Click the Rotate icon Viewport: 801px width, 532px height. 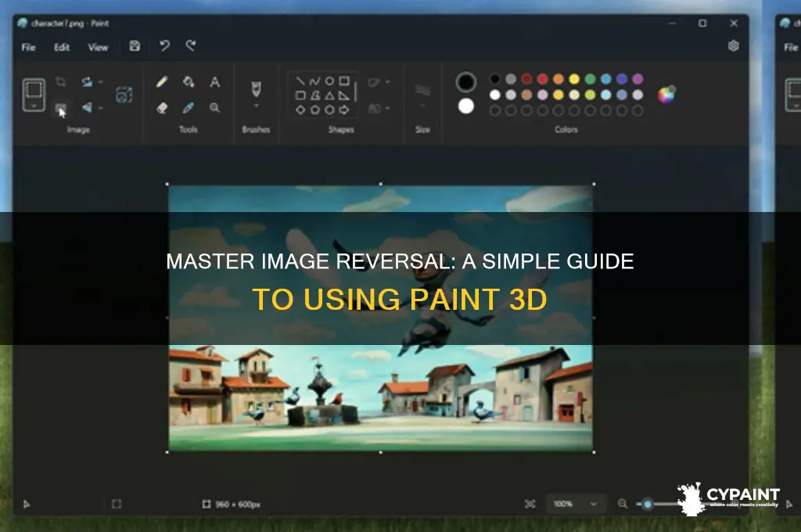coord(88,81)
